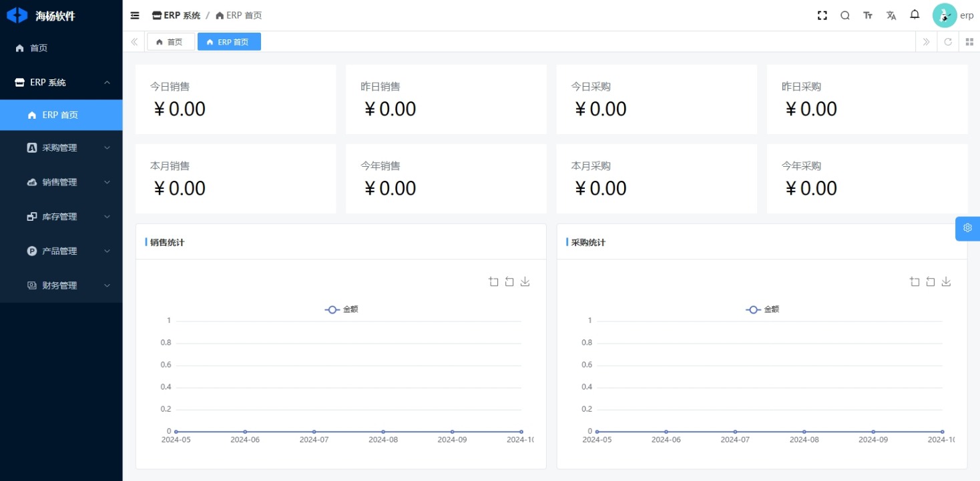Expand the 销售管理 submenu
The image size is (980, 481).
pyautogui.click(x=61, y=182)
